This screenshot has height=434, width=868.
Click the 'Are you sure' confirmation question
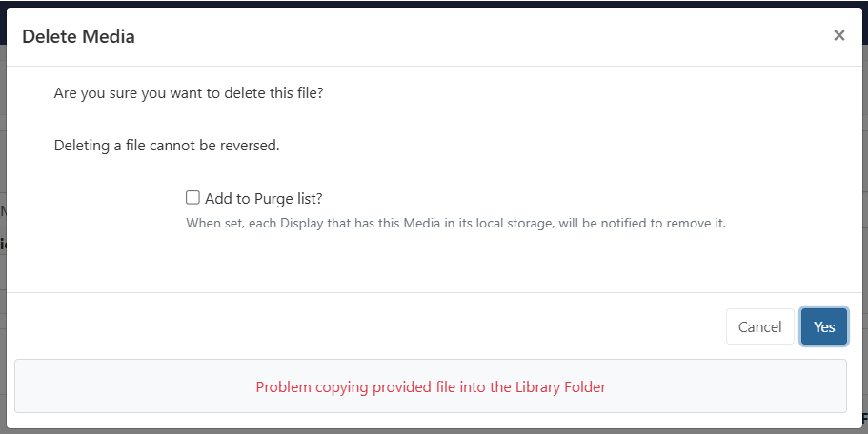[x=195, y=94]
